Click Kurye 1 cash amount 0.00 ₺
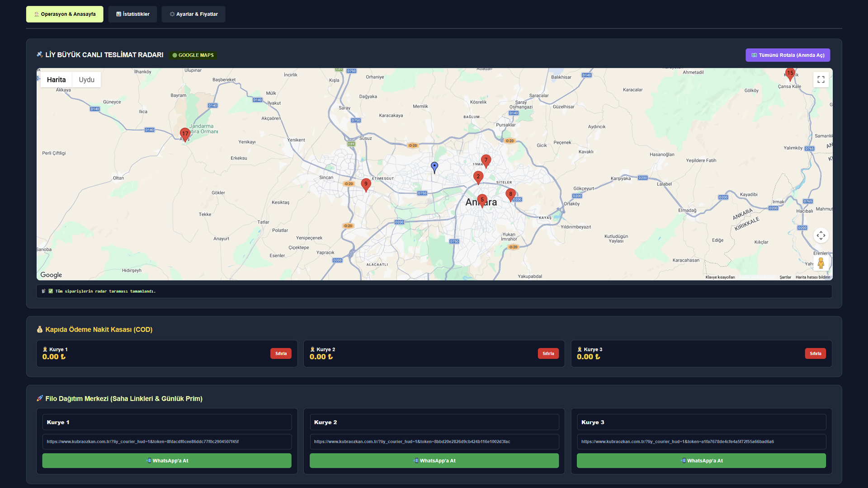 pos(54,357)
